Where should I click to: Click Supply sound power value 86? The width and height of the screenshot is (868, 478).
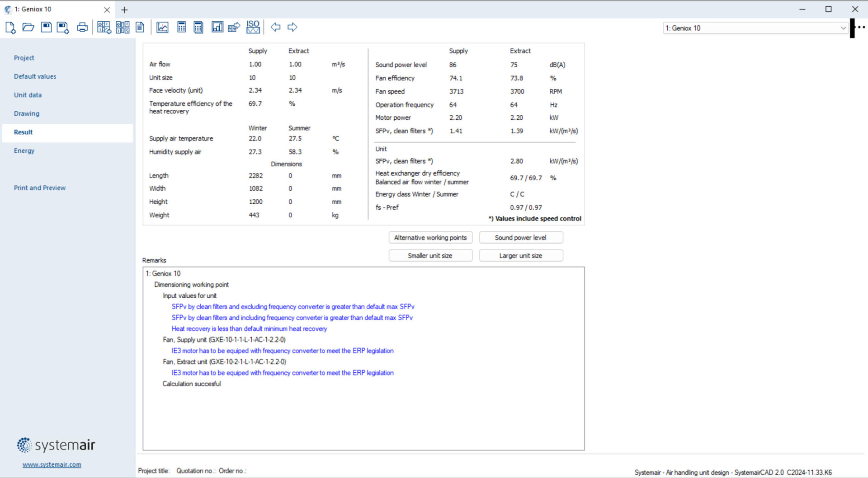(x=453, y=65)
